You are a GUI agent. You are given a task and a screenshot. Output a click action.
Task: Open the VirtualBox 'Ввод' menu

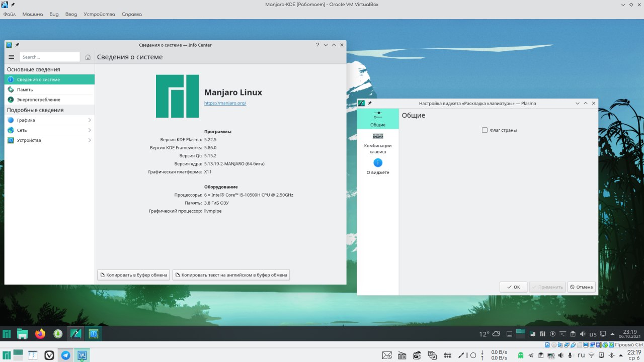click(71, 14)
